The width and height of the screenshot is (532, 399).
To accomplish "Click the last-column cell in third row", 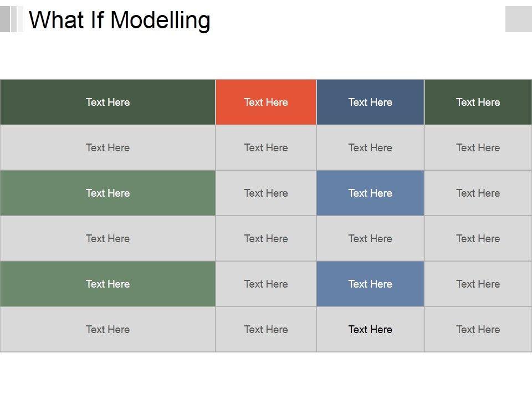I will click(478, 193).
